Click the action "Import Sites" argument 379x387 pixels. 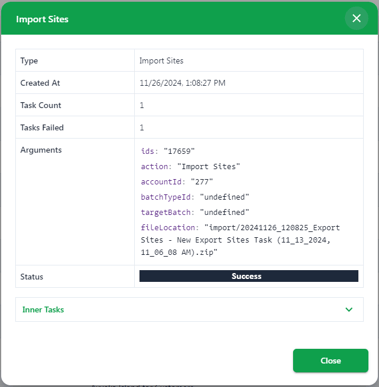pyautogui.click(x=190, y=167)
